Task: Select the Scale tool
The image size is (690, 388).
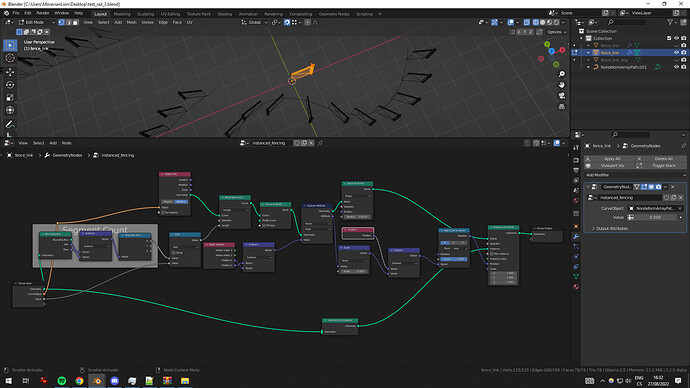Action: (10, 97)
